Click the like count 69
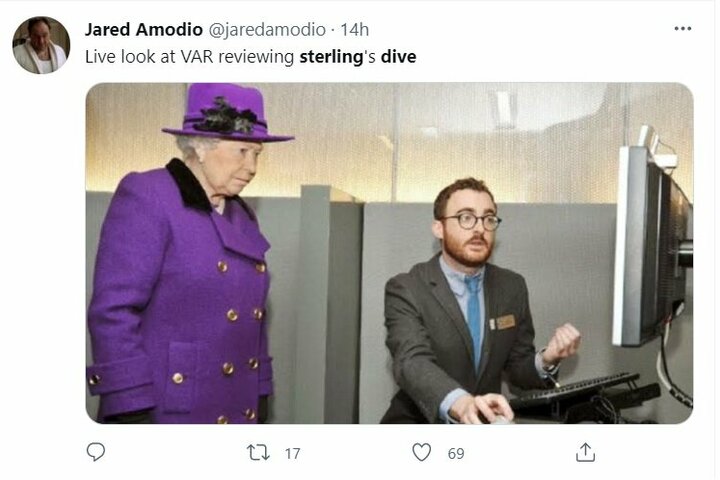Image resolution: width=720 pixels, height=480 pixels. pyautogui.click(x=456, y=454)
